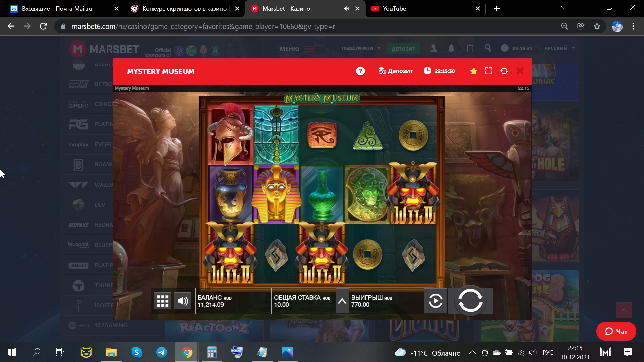Image resolution: width=644 pixels, height=362 pixels.
Task: Expand the 10444.09 RUB balance dropdown
Action: [361, 49]
